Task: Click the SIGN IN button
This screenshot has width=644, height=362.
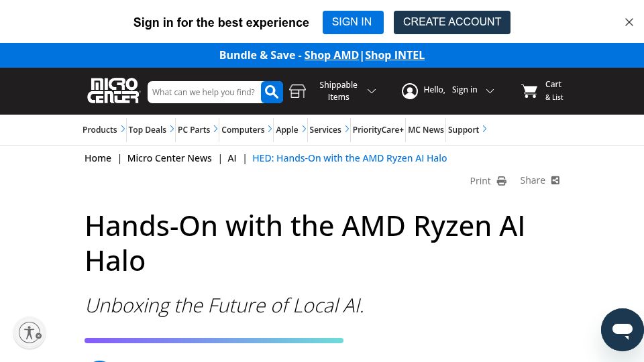Action: (x=353, y=22)
